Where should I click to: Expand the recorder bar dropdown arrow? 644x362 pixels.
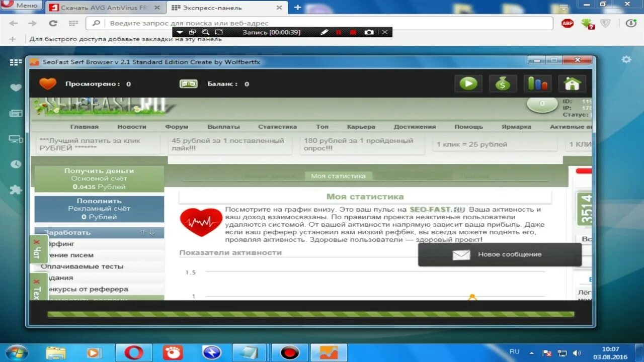tap(180, 32)
